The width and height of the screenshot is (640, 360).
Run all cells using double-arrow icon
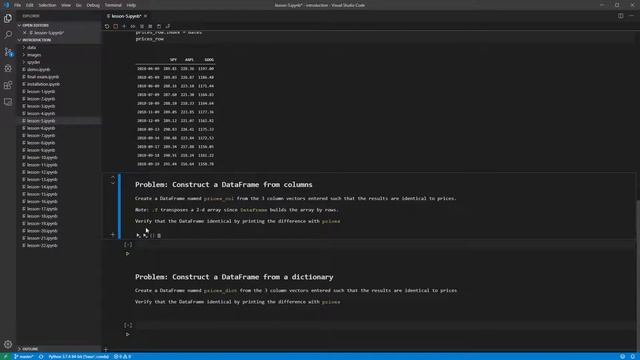point(133,26)
